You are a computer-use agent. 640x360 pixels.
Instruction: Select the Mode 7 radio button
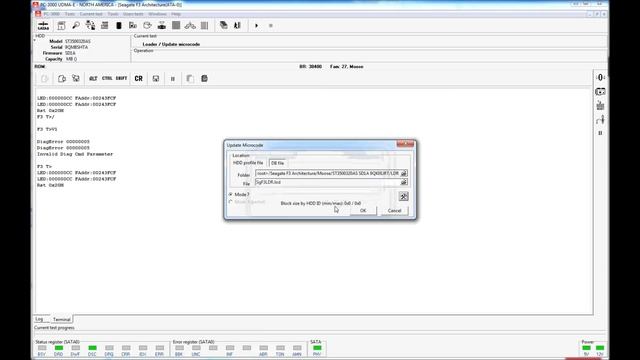(x=231, y=194)
